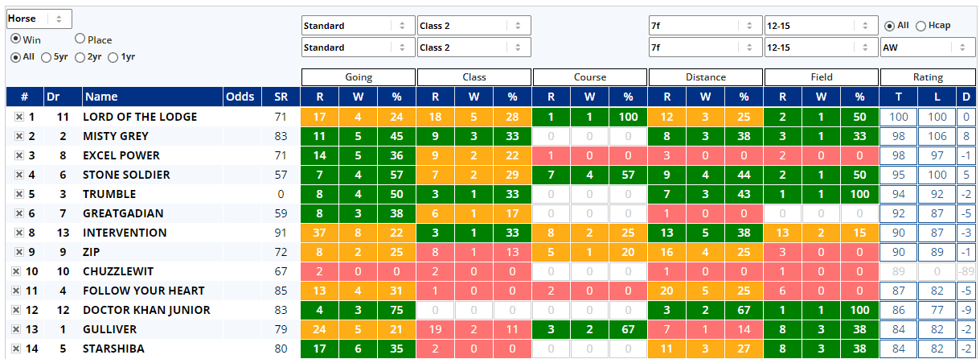Select the Place radio button
Image resolution: width=980 pixels, height=359 pixels.
[80, 39]
